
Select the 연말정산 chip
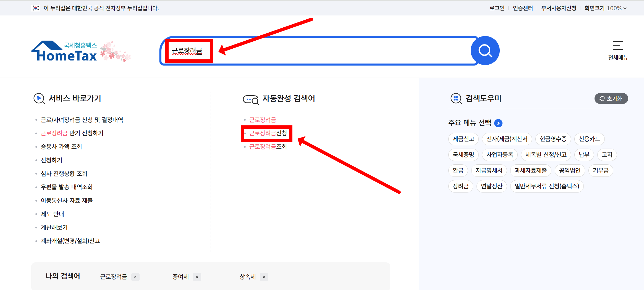pyautogui.click(x=492, y=186)
